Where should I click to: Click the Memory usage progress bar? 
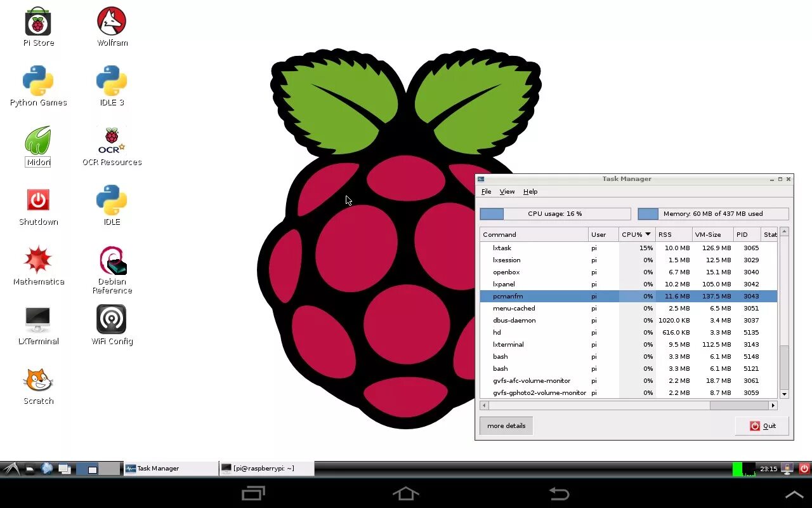(x=713, y=214)
